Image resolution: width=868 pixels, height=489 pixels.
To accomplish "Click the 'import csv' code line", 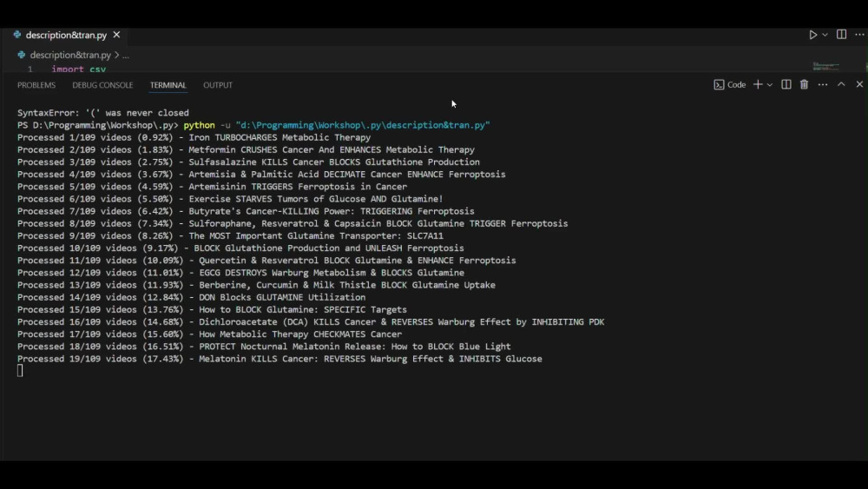I will click(x=79, y=69).
